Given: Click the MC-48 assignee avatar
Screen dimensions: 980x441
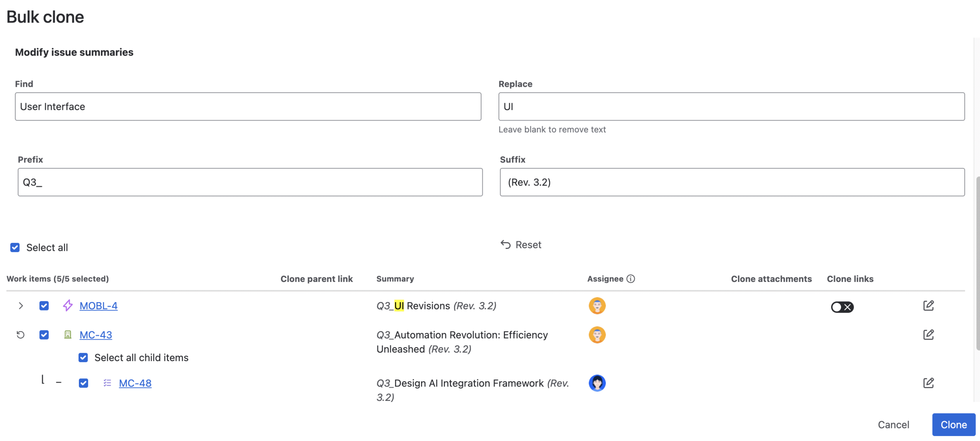Looking at the screenshot, I should click(x=597, y=383).
